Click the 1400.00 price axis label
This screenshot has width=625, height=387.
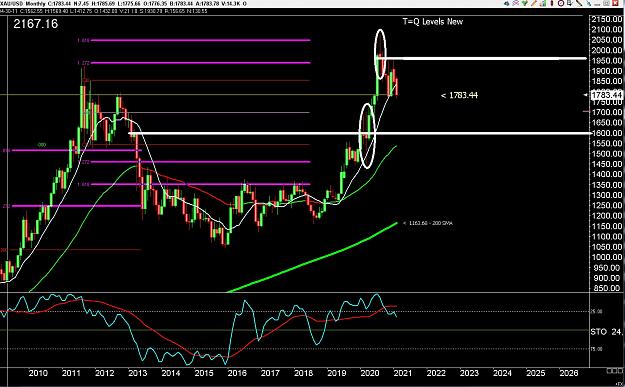pos(607,175)
